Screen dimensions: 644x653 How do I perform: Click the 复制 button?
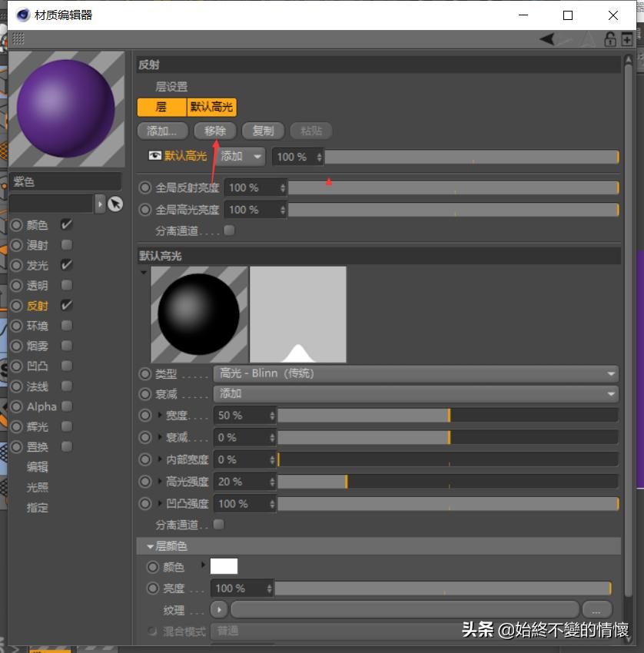coord(263,131)
